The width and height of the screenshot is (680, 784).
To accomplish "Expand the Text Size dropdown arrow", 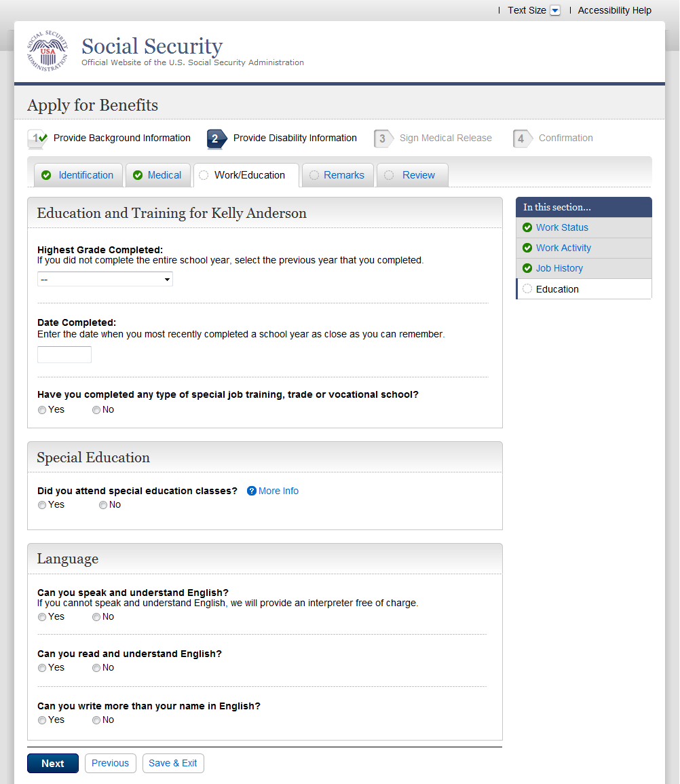I will pyautogui.click(x=555, y=10).
